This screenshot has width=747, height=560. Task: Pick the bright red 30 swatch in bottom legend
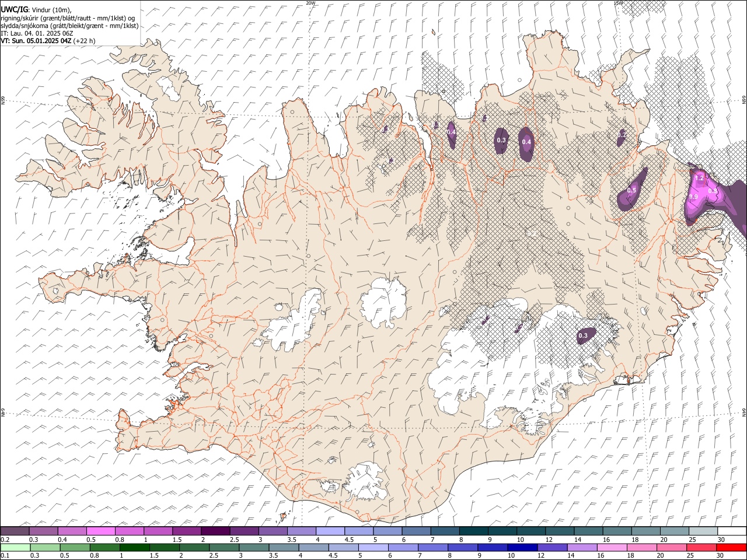click(x=732, y=548)
